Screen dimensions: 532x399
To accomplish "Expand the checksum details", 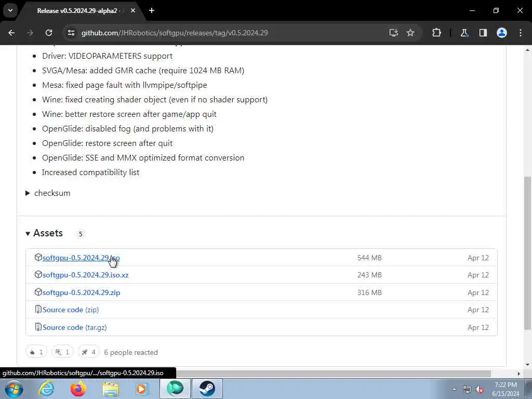I will [x=48, y=193].
